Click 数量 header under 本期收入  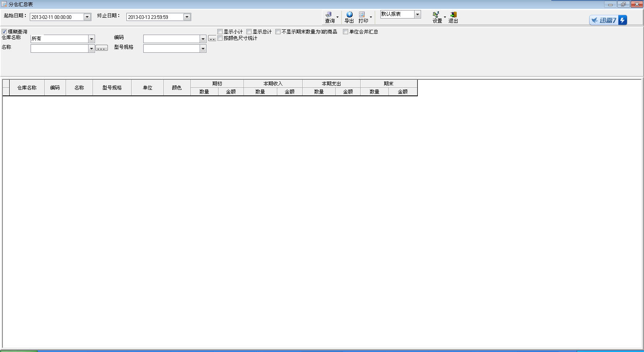pos(260,91)
